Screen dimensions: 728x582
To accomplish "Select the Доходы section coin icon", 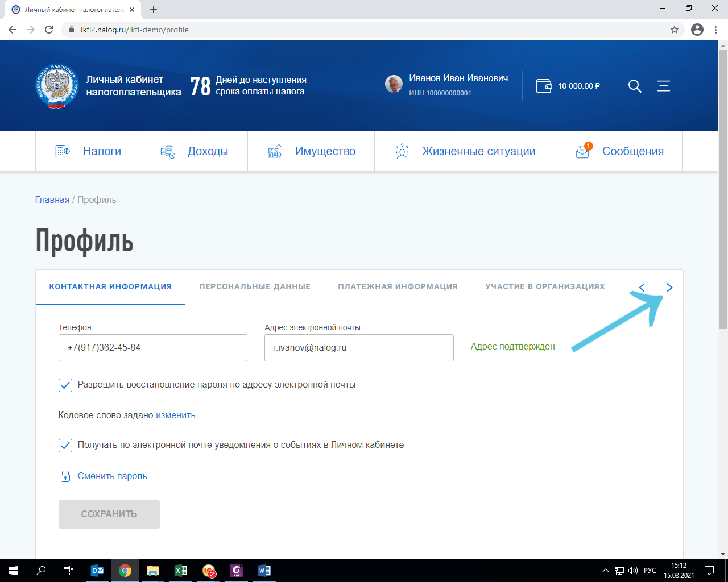I will (166, 151).
